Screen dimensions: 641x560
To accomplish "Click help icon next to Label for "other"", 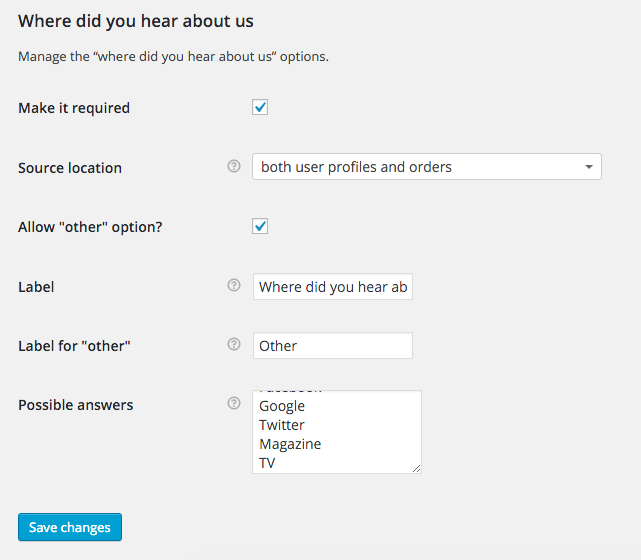I will coord(234,344).
